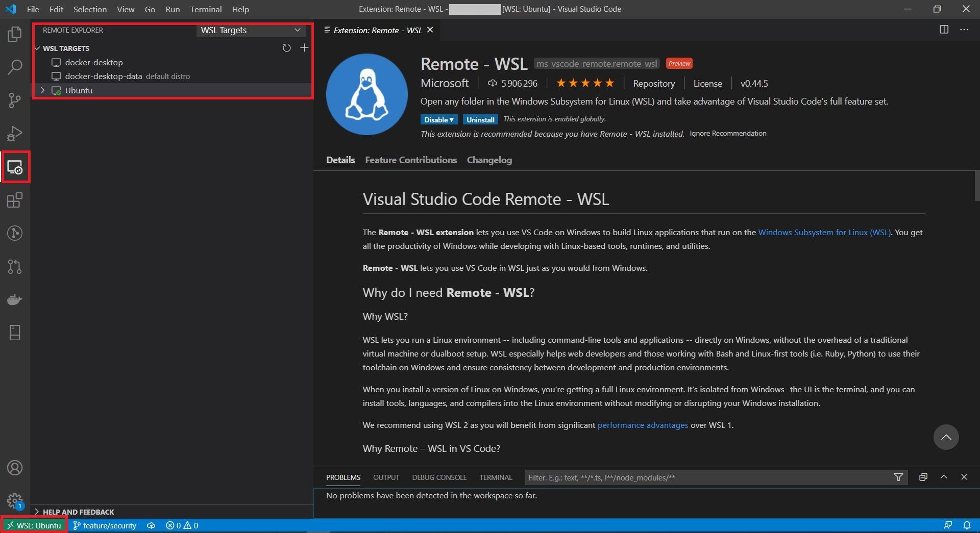
Task: Open the Manage gear icon
Action: [x=15, y=500]
